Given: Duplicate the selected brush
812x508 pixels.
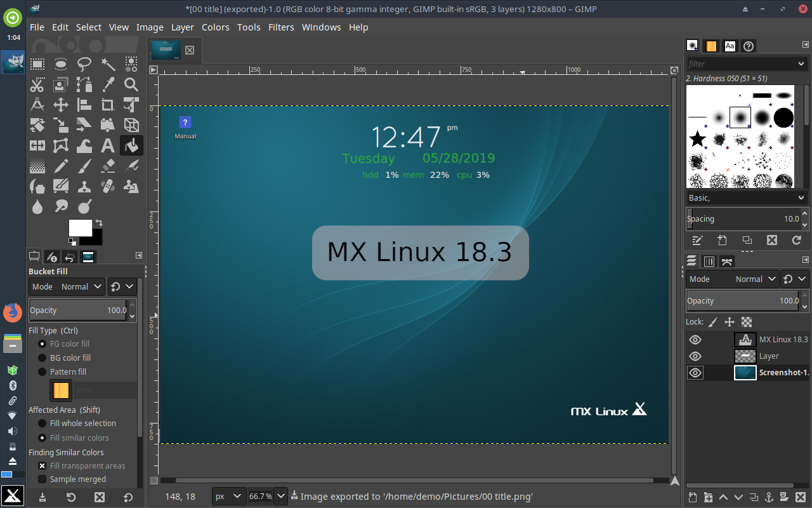Looking at the screenshot, I should (747, 241).
